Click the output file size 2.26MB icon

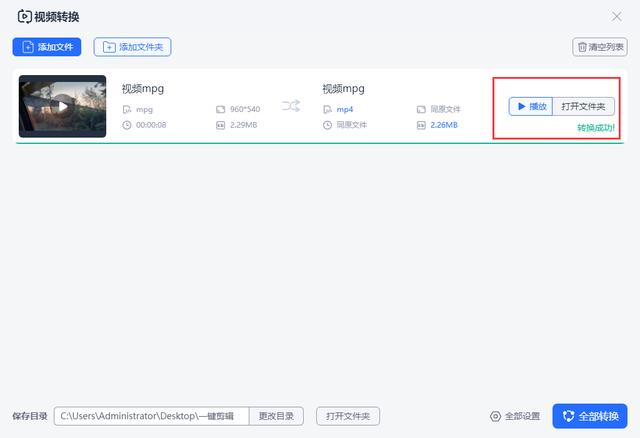tap(422, 125)
